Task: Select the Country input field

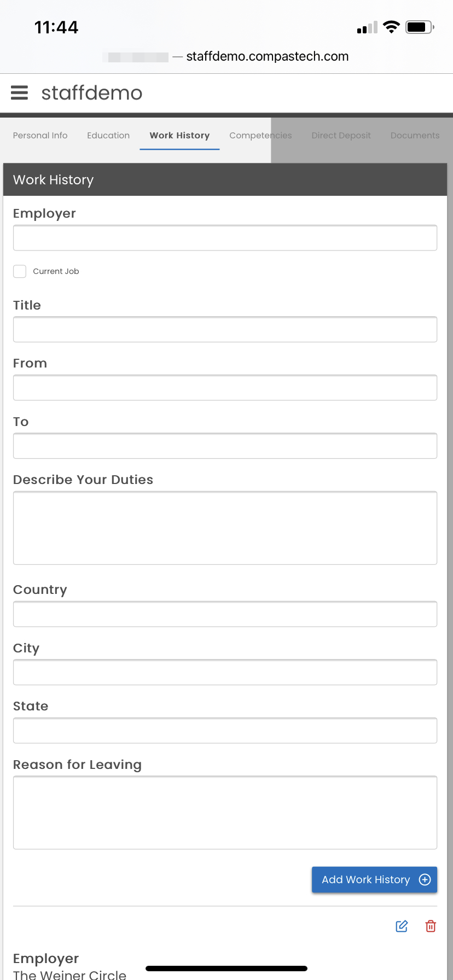Action: (x=225, y=614)
